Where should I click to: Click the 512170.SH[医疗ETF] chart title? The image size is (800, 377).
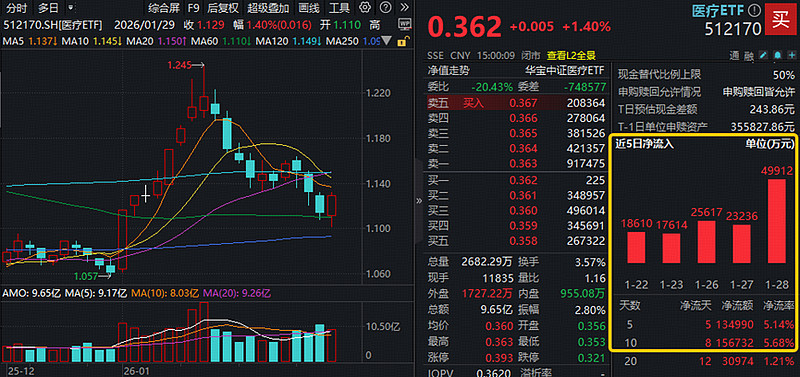53,25
